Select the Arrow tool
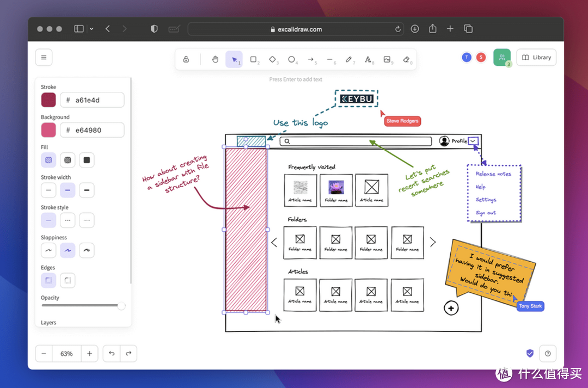 point(311,59)
